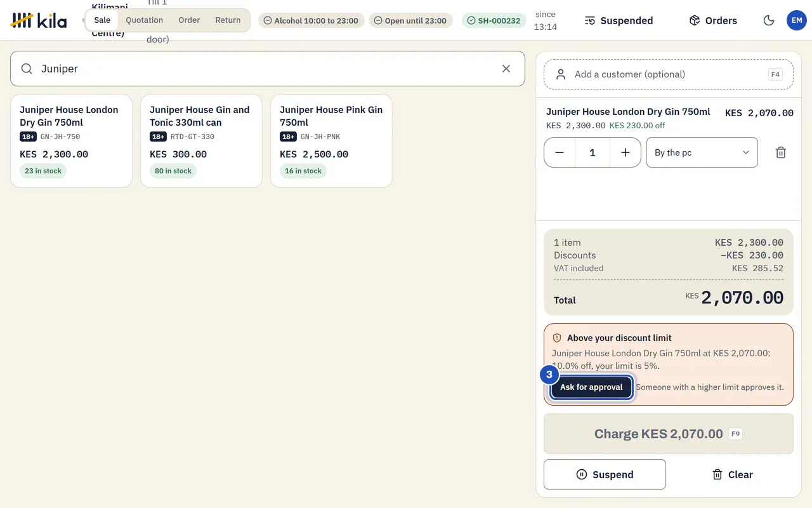Suspend the current sale
The image size is (812, 508).
tap(605, 474)
